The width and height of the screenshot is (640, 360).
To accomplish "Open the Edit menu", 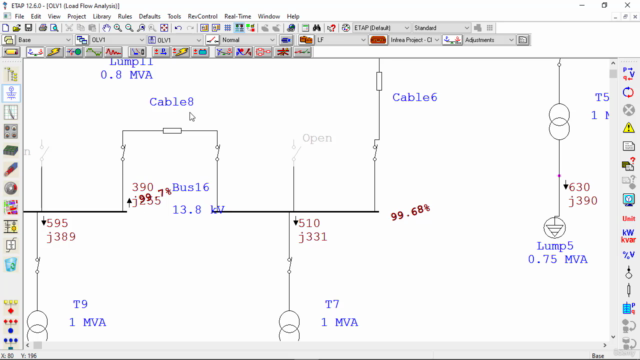I will 36,16.
